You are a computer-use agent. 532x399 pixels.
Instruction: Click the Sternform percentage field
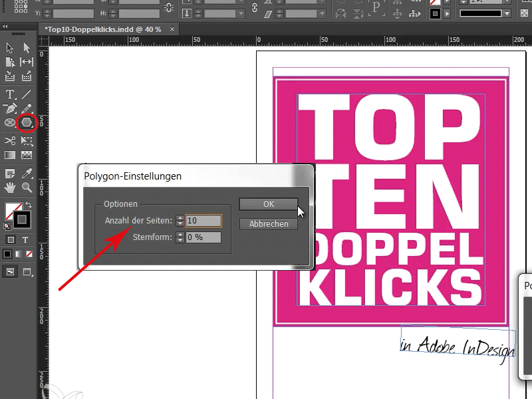click(203, 237)
